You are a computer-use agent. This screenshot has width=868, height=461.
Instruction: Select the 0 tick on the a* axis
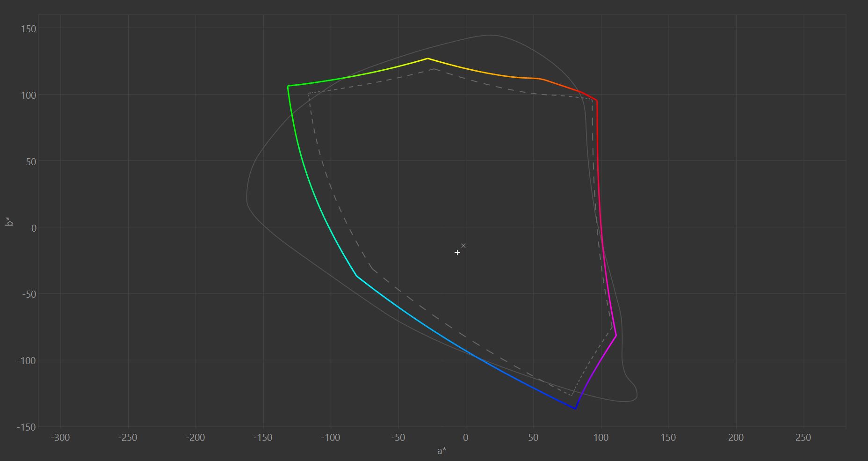pos(466,438)
